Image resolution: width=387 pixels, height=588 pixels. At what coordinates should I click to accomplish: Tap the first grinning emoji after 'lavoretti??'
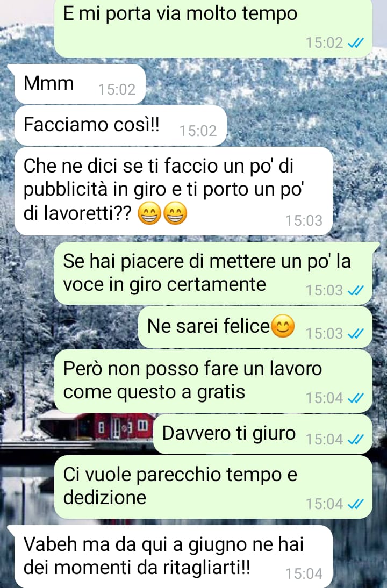click(x=149, y=214)
